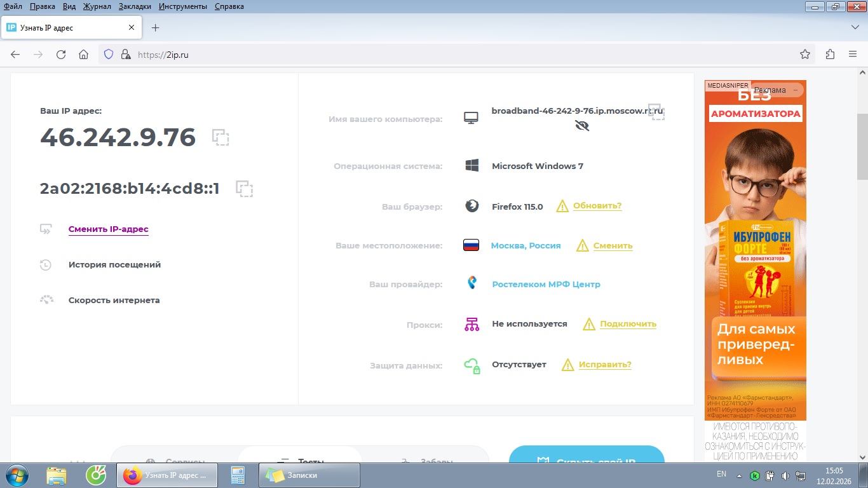The width and height of the screenshot is (868, 488).
Task: Click the Russian flag icon
Action: point(471,245)
